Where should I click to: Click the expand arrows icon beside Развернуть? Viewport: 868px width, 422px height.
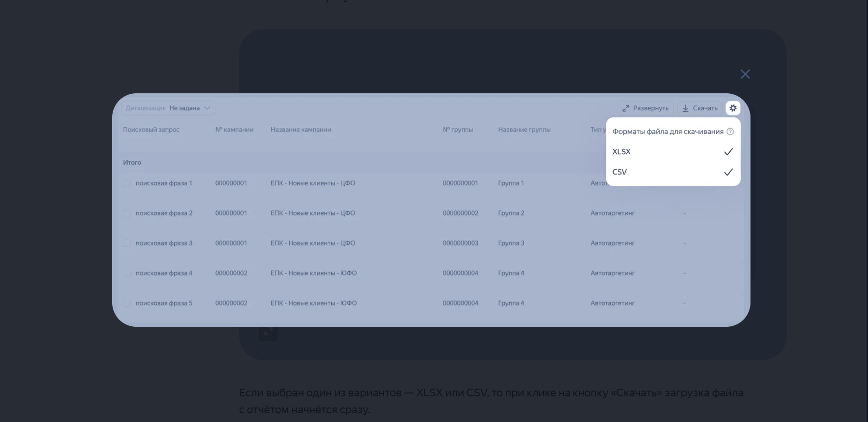tap(626, 108)
